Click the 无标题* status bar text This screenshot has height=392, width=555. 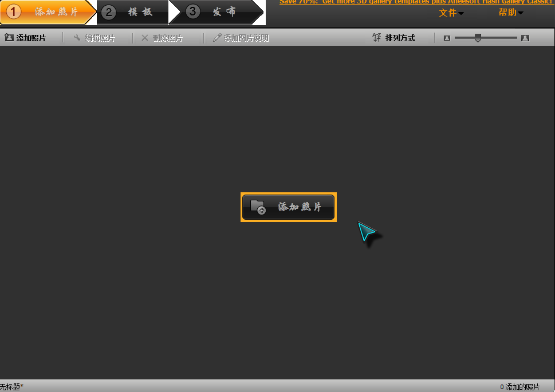[11, 387]
